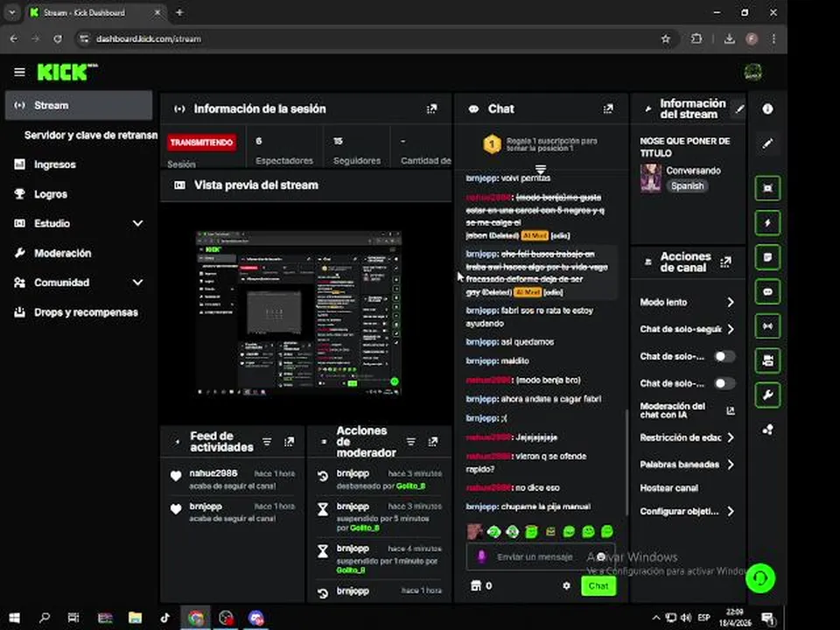Click the browser address bar

pyautogui.click(x=375, y=39)
